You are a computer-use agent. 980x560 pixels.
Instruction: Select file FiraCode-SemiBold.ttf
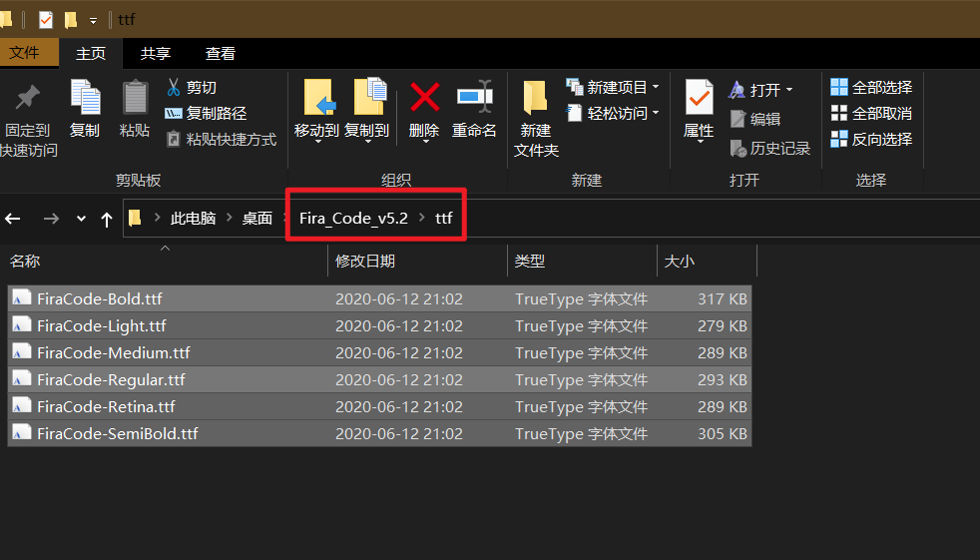[379, 433]
